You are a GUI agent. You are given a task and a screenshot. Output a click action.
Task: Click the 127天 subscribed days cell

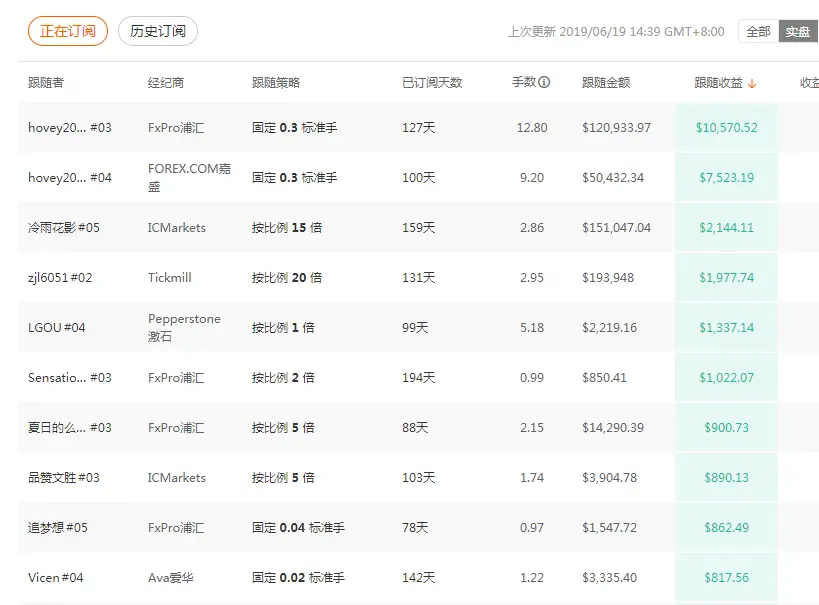418,127
